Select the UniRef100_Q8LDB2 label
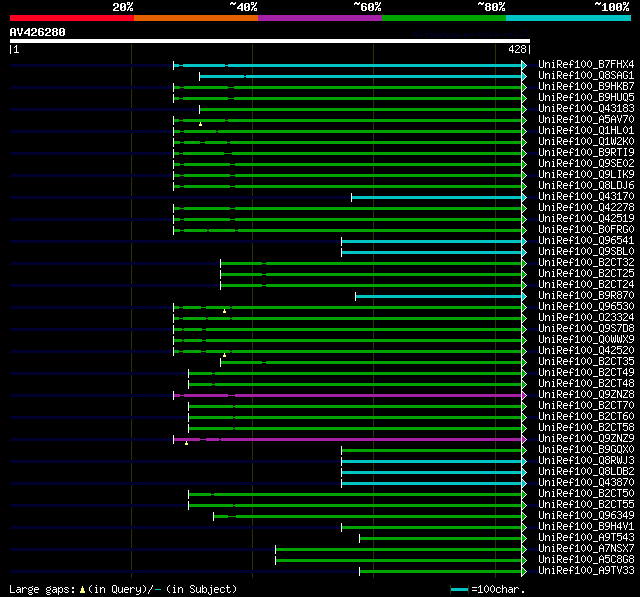The height and width of the screenshot is (597, 640). (x=586, y=472)
